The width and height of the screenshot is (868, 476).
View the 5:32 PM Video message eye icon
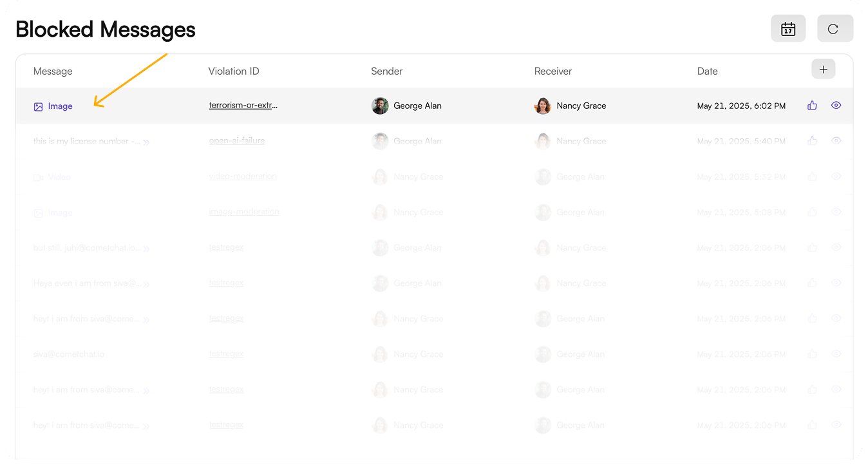click(836, 176)
